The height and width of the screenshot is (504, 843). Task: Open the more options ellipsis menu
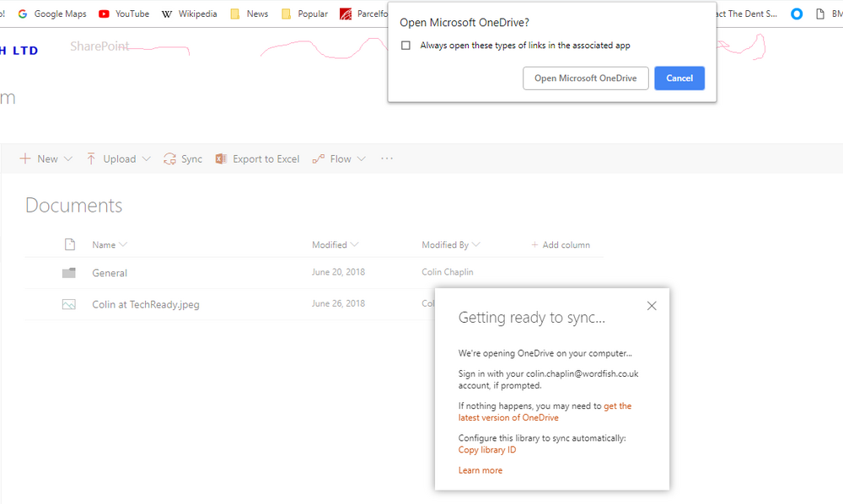coord(387,158)
